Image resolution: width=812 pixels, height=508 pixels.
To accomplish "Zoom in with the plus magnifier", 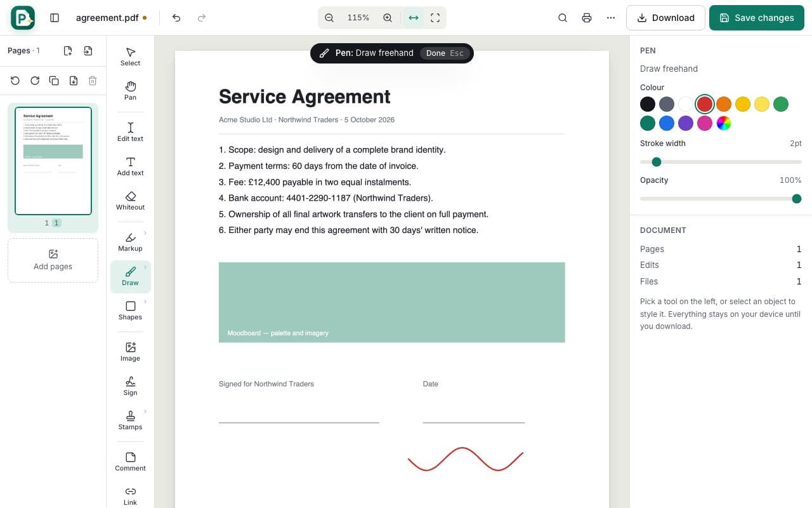I will click(388, 18).
